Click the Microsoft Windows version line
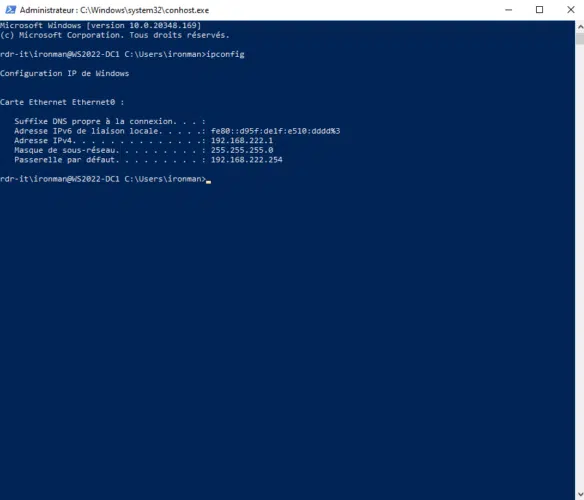The image size is (584, 500). [x=101, y=25]
